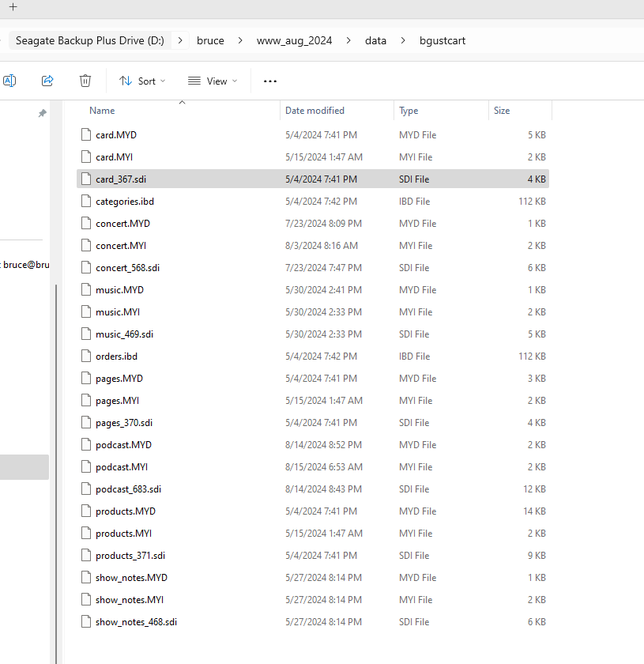The image size is (644, 664).
Task: Navigate to the data breadcrumb folder
Action: [375, 40]
